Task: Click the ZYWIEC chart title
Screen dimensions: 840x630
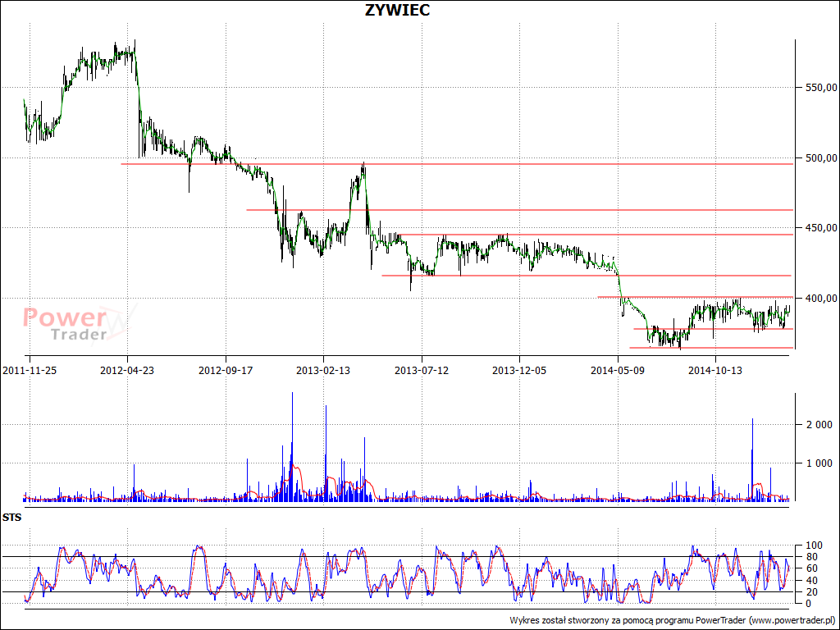Action: click(x=397, y=10)
